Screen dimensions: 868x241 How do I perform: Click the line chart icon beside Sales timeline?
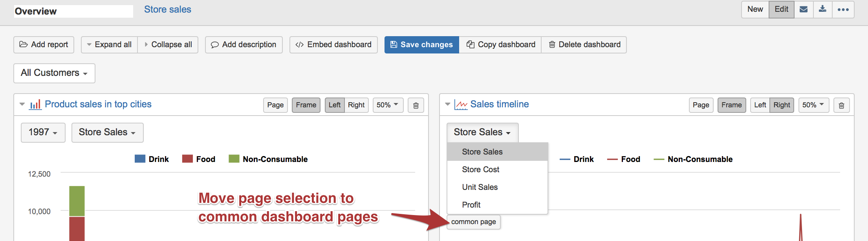point(461,105)
